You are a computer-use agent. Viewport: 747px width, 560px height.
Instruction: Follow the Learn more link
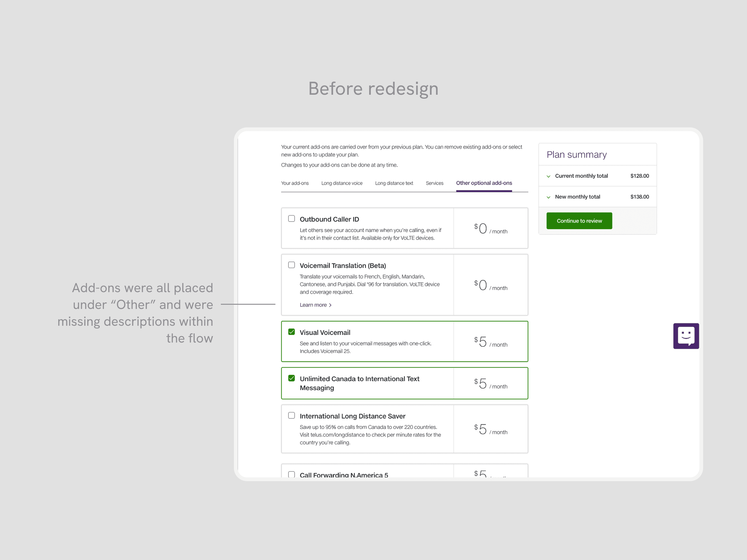click(313, 305)
